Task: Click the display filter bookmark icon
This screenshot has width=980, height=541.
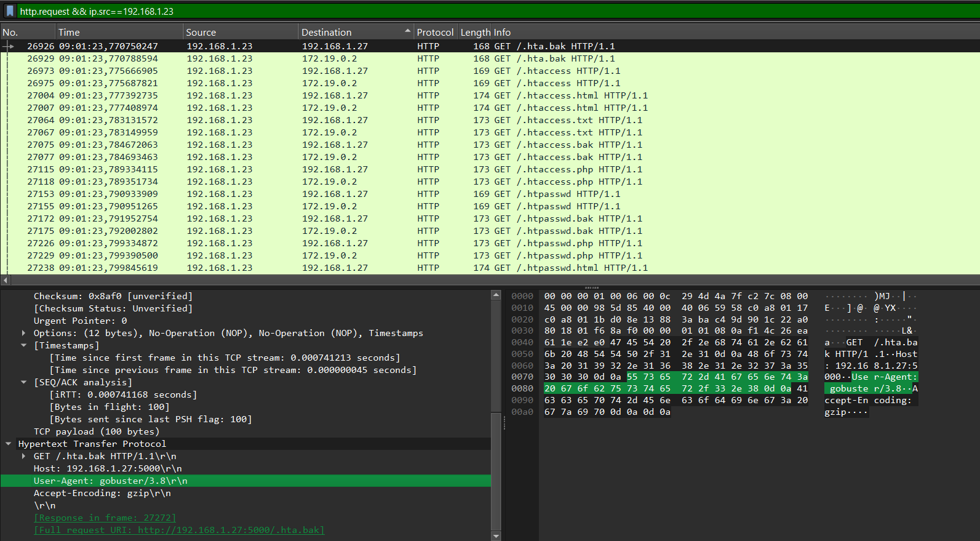Action: pyautogui.click(x=10, y=11)
